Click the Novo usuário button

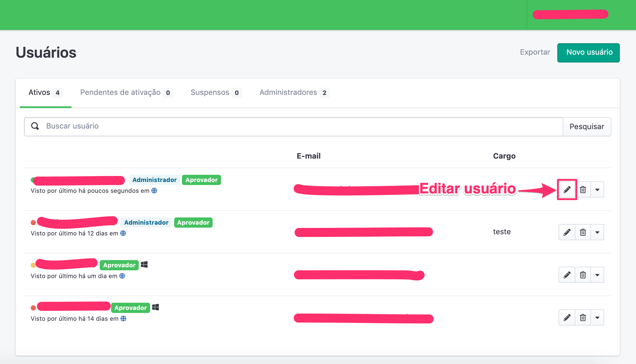(589, 53)
